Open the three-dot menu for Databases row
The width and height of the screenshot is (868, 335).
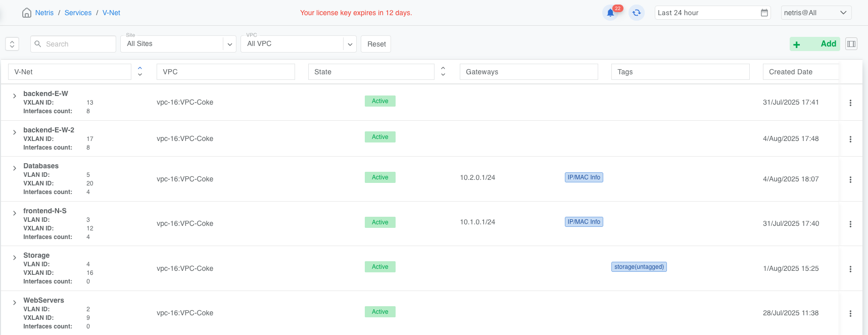click(x=850, y=179)
